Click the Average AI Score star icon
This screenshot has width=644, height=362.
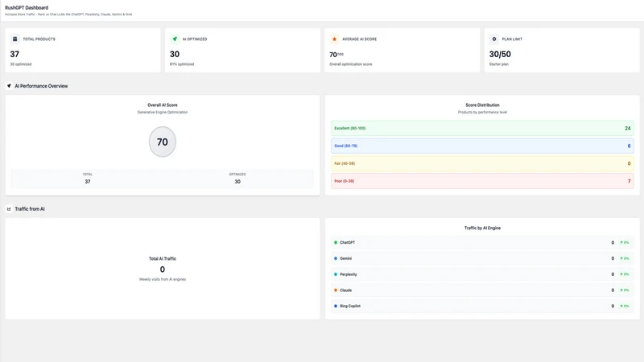[x=334, y=39]
